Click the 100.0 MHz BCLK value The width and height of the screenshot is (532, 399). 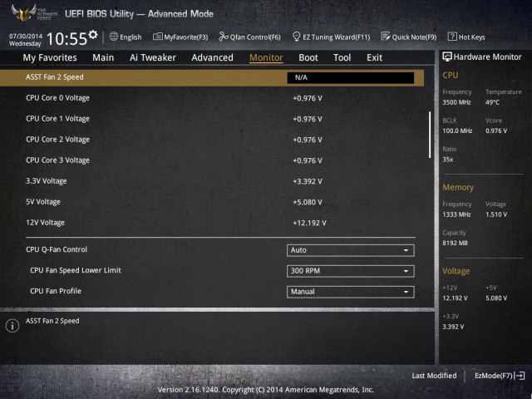click(457, 131)
